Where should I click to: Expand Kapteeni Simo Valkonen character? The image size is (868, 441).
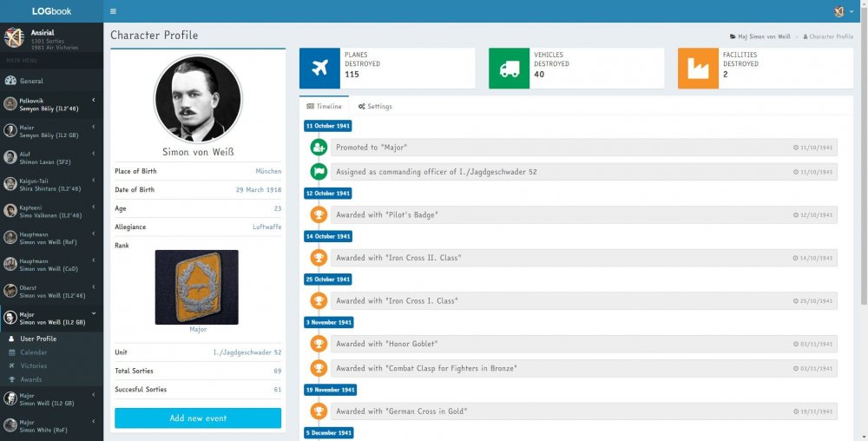pos(51,211)
